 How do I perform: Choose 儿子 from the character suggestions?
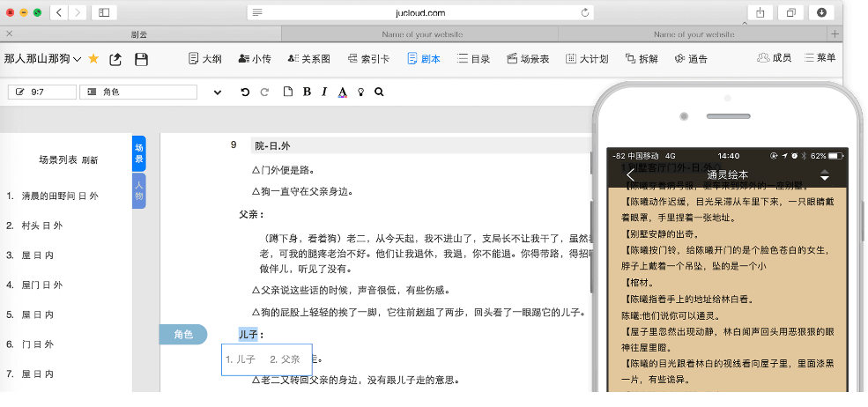point(241,359)
